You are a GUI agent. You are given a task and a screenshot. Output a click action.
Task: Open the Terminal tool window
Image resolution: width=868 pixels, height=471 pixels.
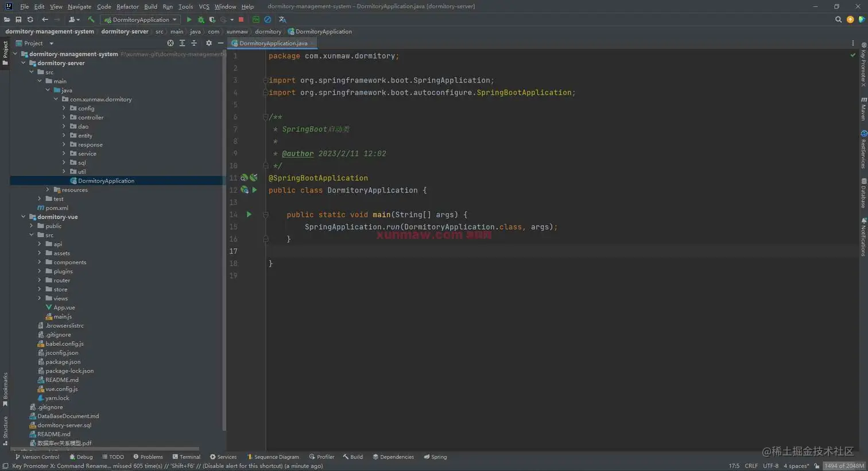point(186,457)
